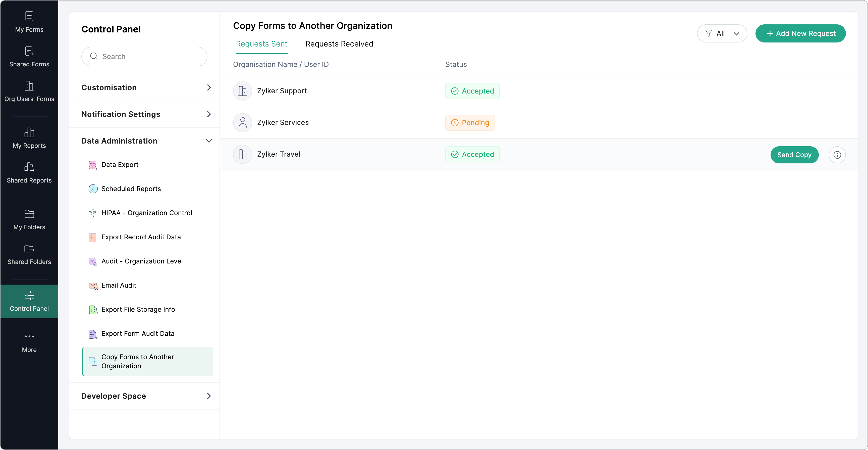Click Send Copy for Zylker Travel
The image size is (868, 450).
pyautogui.click(x=794, y=155)
